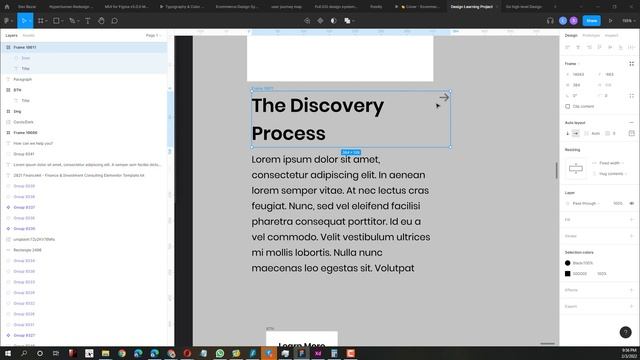This screenshot has width=640, height=360.
Task: Click the Align left icon
Action: pos(567,47)
